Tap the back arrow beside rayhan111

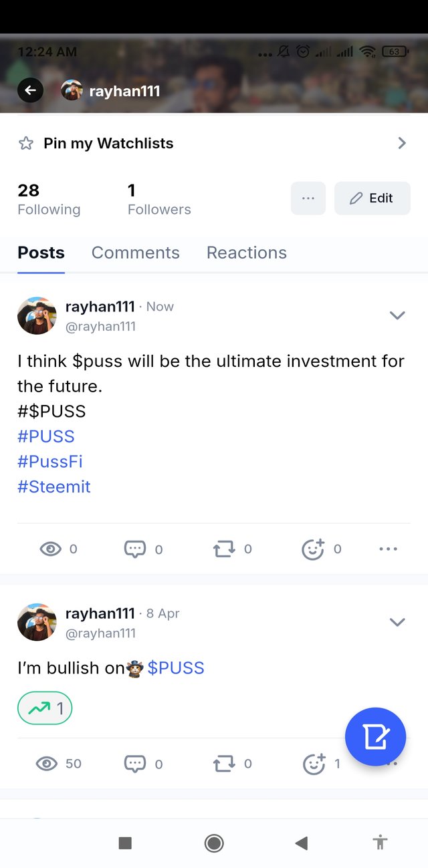[30, 90]
